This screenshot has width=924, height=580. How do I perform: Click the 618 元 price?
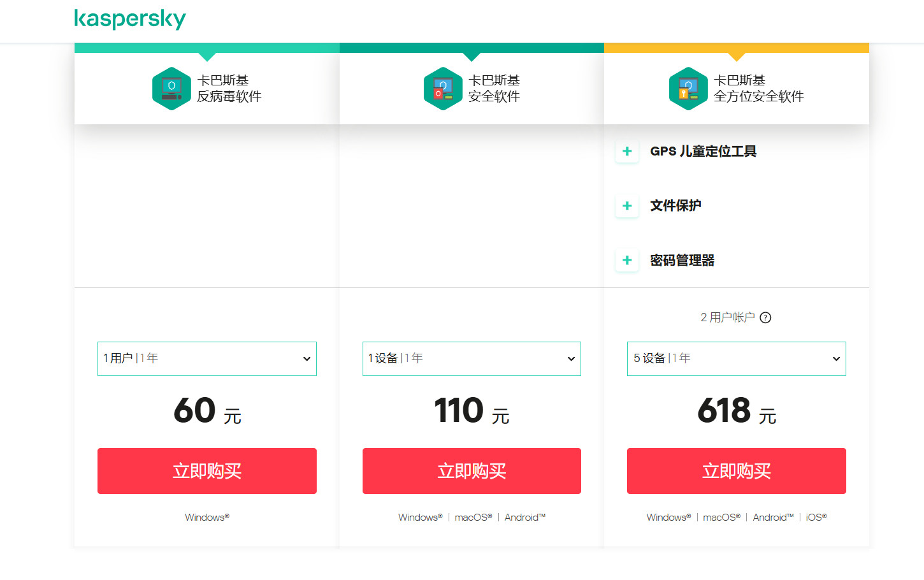tap(737, 410)
